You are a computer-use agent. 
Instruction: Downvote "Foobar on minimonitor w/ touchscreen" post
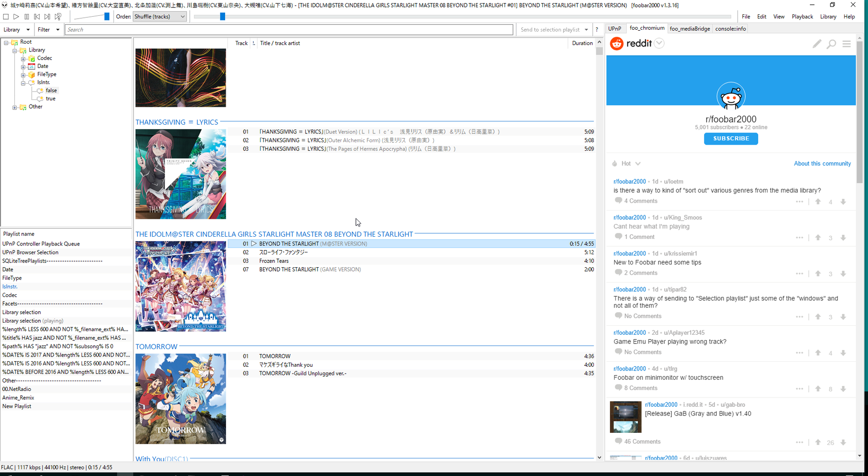[x=843, y=389]
